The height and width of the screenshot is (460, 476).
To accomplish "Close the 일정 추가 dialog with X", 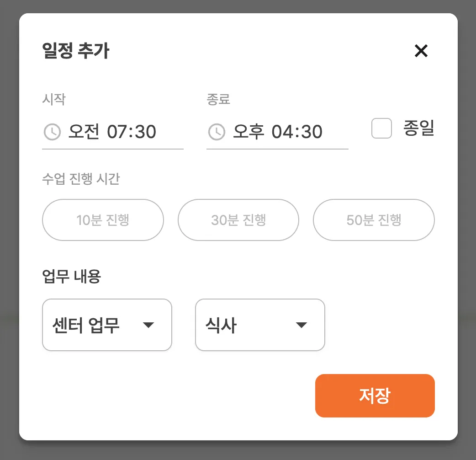I will coord(421,51).
